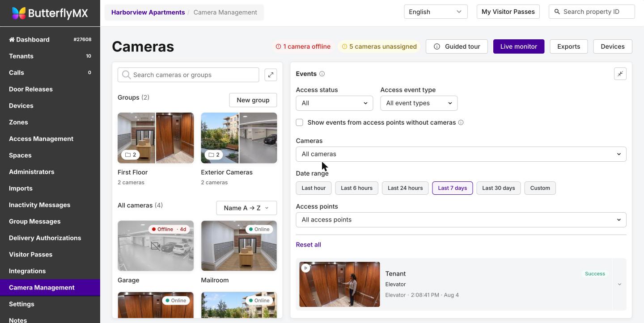Select Last 7 days date range
The image size is (644, 323).
[453, 188]
